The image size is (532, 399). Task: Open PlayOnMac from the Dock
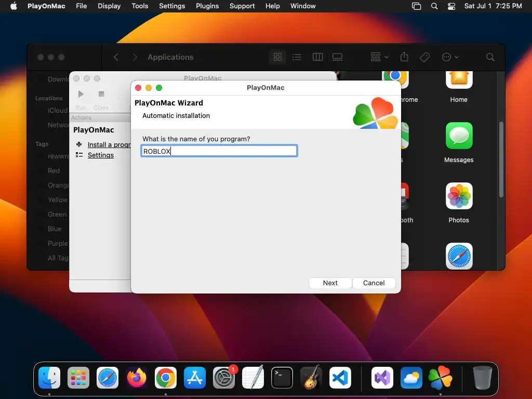pos(441,378)
